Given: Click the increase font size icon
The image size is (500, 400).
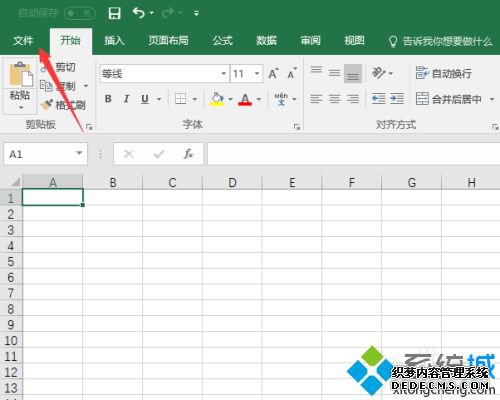Looking at the screenshot, I should click(274, 73).
